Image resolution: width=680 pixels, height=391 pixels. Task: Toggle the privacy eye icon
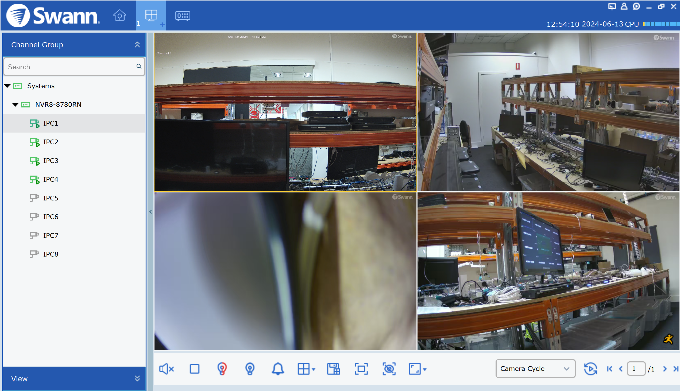tap(389, 369)
